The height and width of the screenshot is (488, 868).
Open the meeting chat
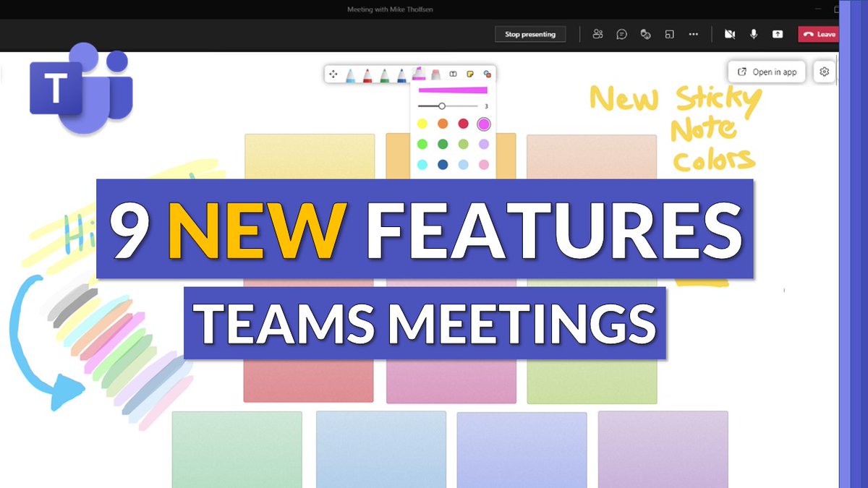point(621,34)
